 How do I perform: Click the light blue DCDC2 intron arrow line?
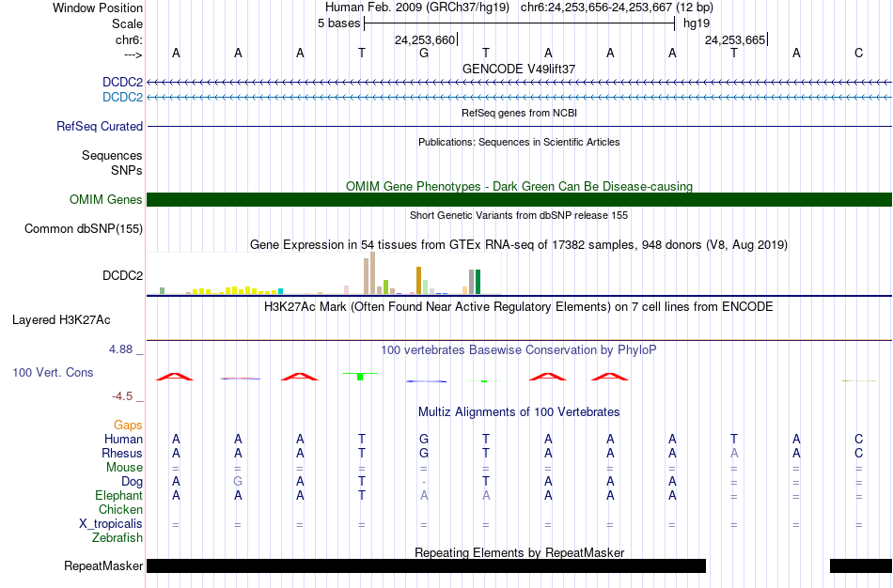pos(520,98)
